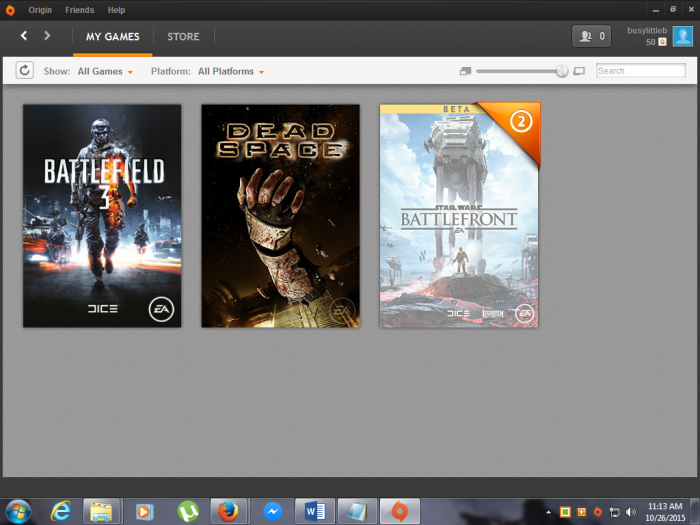Open network status tray icon
The width and height of the screenshot is (700, 525).
[614, 512]
